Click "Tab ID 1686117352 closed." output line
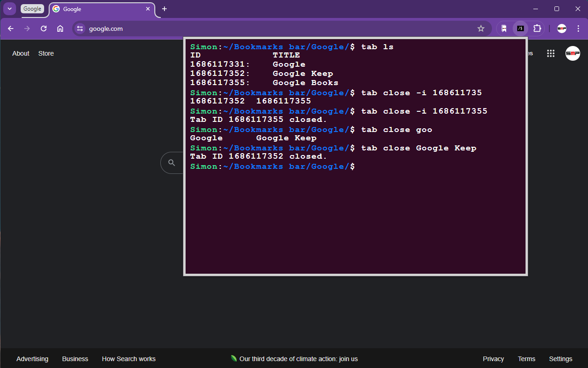This screenshot has height=368, width=588. click(259, 156)
